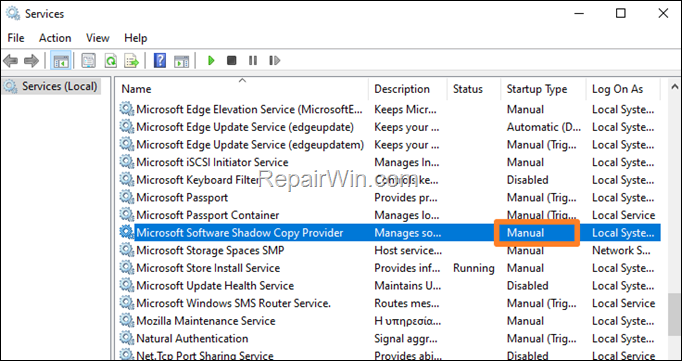Select Microsoft Update Health Service

(215, 286)
